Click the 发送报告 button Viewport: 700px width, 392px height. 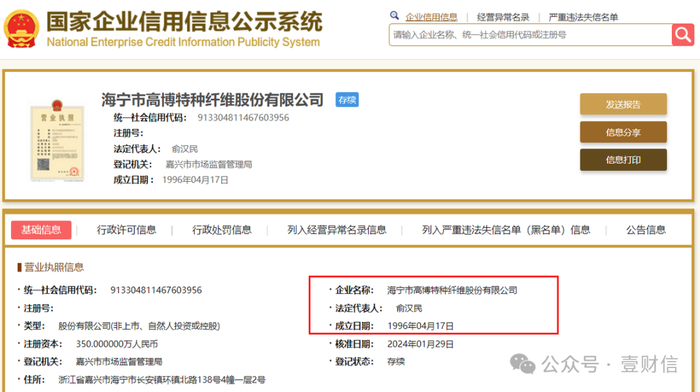click(x=623, y=104)
